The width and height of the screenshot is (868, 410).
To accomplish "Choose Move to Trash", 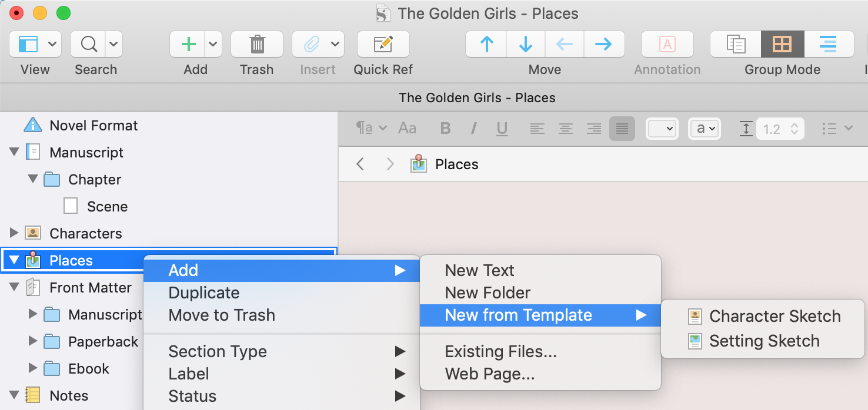I will click(282, 315).
